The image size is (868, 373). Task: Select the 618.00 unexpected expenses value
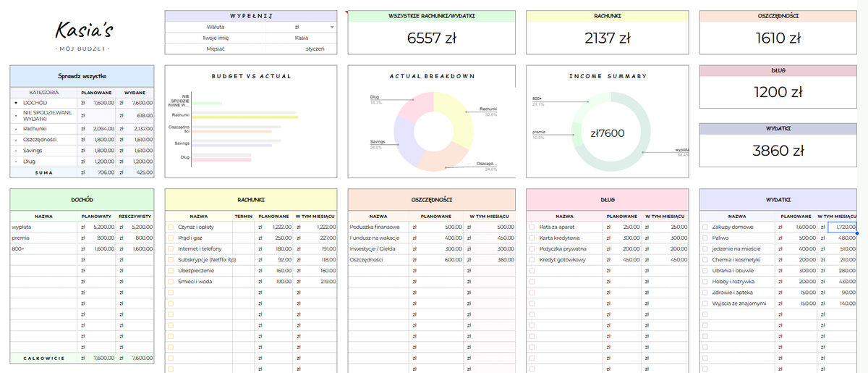pyautogui.click(x=142, y=115)
